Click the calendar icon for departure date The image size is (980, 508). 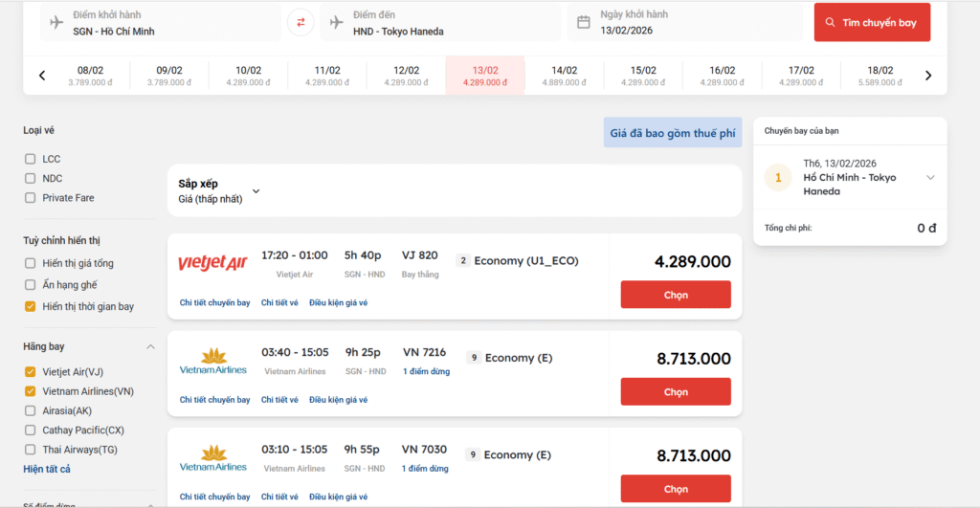583,22
